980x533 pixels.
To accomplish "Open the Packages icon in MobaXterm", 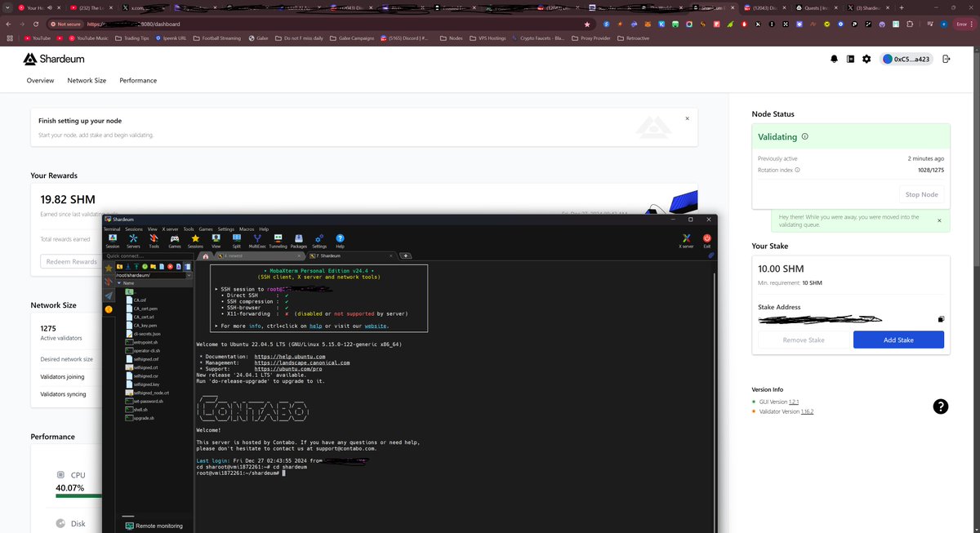I will click(299, 240).
